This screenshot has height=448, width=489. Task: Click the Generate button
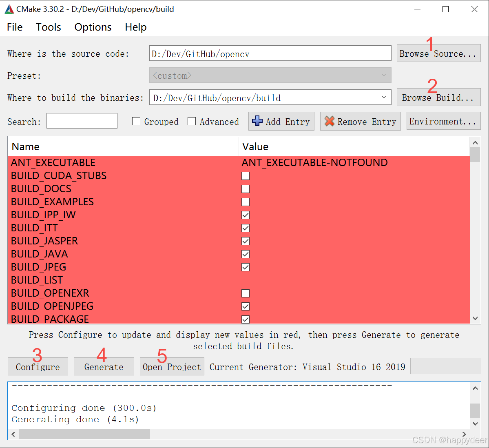[104, 366]
